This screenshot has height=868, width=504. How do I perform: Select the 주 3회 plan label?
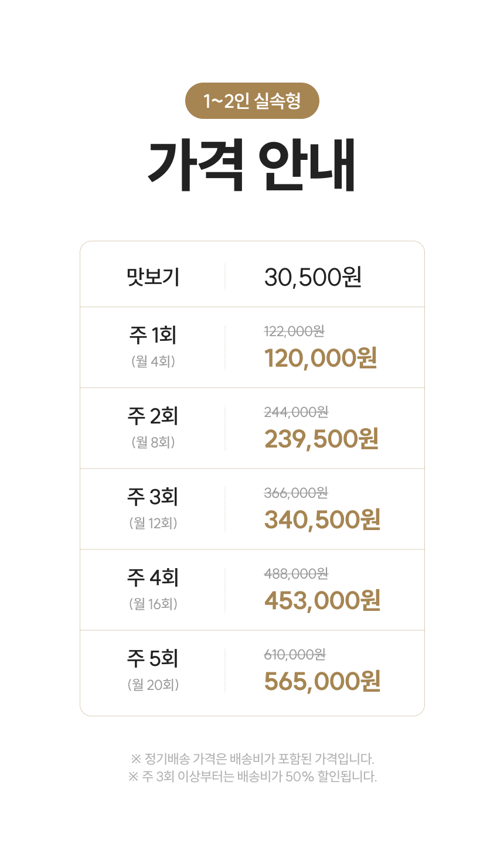tap(153, 497)
